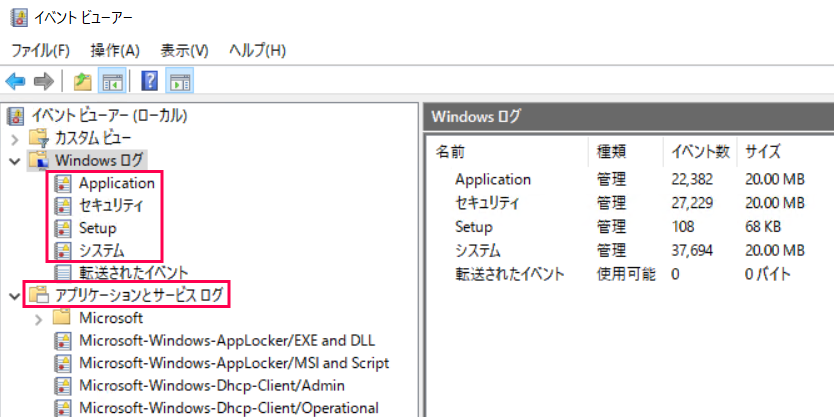Select Microsoft-Windows-AppLocker/MSI and Script log
The image size is (834, 417).
click(x=234, y=363)
